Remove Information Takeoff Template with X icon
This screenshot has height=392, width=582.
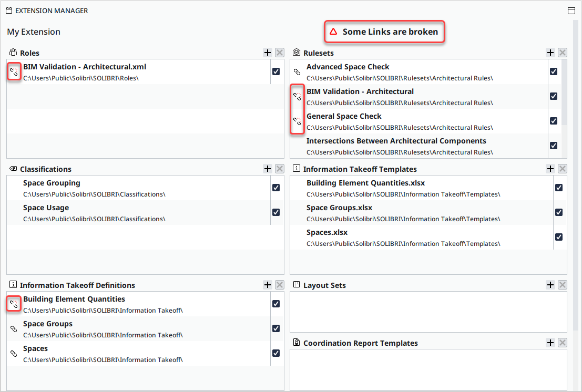tap(563, 169)
